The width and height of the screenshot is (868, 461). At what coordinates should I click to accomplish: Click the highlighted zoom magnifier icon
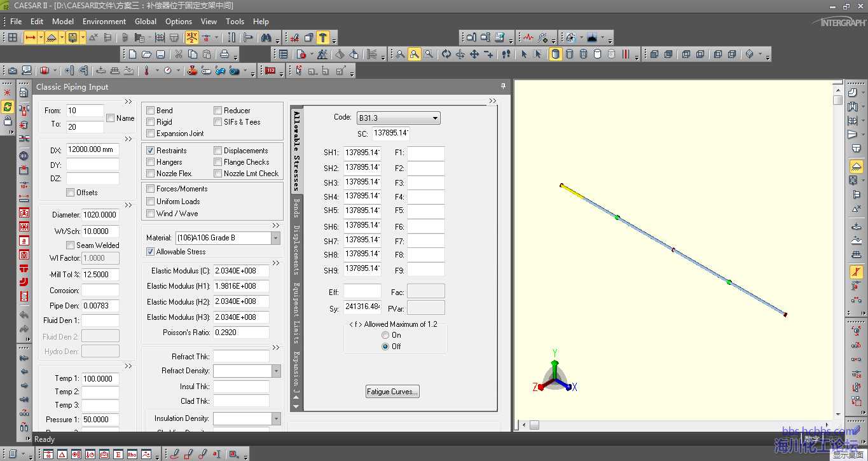tap(415, 55)
